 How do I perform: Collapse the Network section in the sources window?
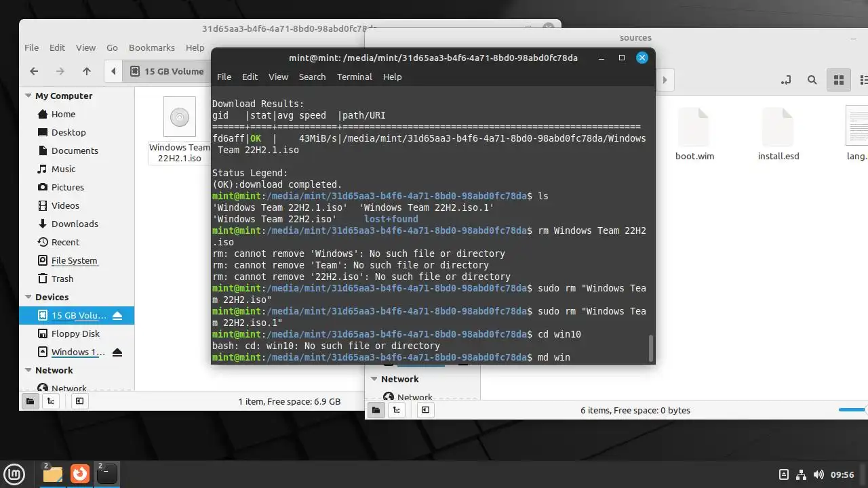pyautogui.click(x=374, y=380)
